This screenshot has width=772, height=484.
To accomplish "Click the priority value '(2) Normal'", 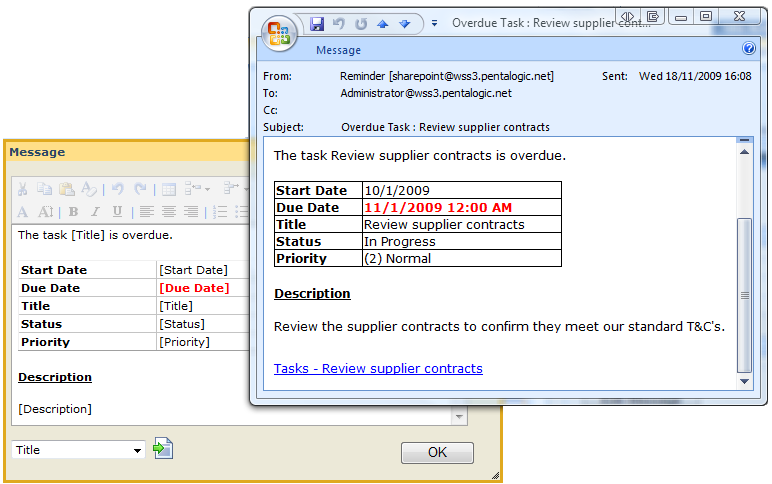I will (x=397, y=259).
